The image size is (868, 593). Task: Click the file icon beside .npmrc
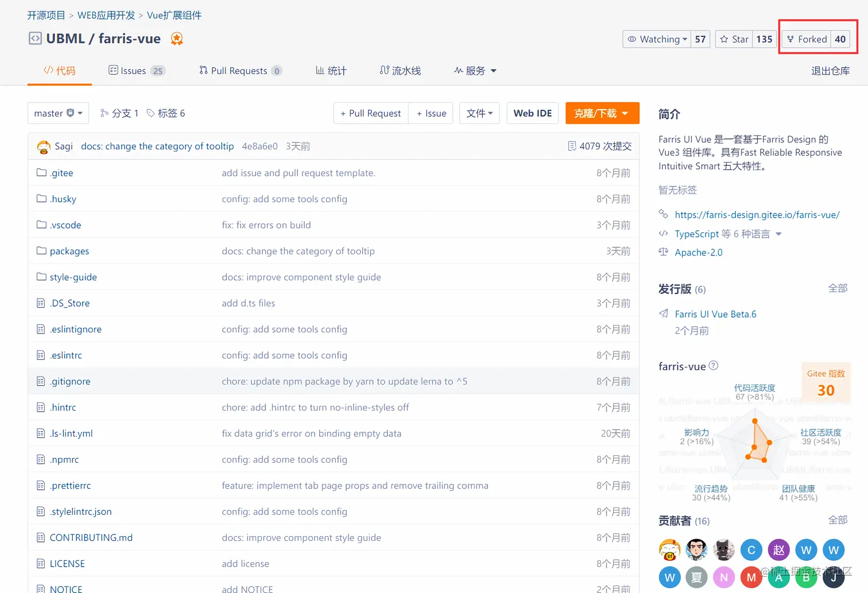[x=41, y=459]
